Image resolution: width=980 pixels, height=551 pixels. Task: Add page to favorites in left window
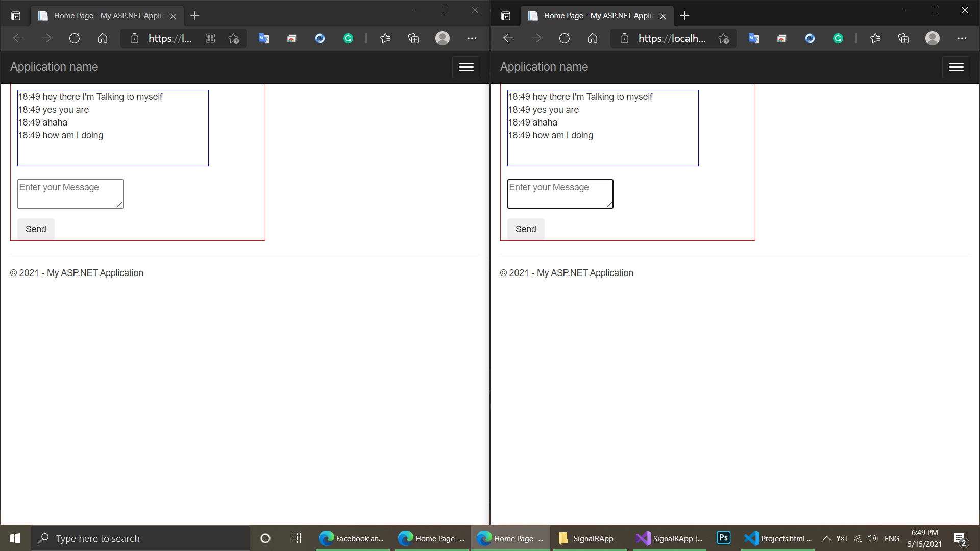234,38
